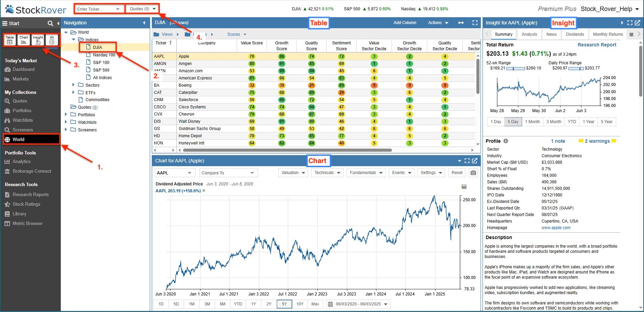Open search with the Start panel magnifier icon
The image size is (644, 312).
pos(50,23)
